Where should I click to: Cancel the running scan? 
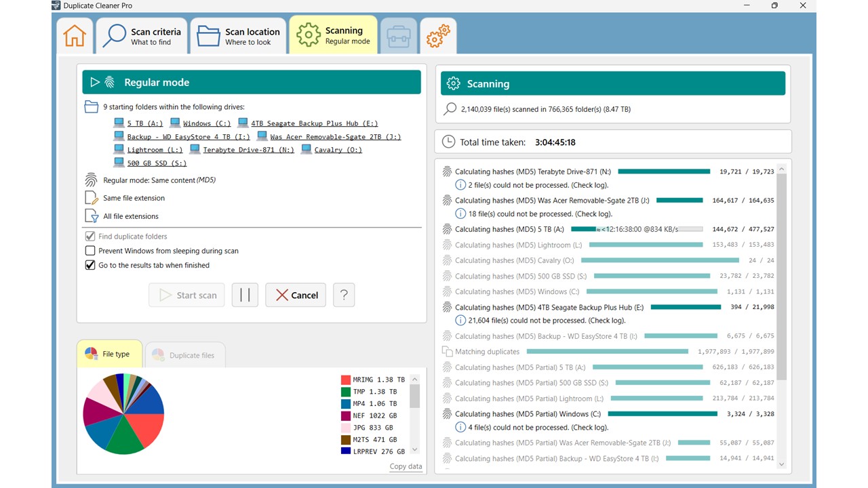pos(296,295)
